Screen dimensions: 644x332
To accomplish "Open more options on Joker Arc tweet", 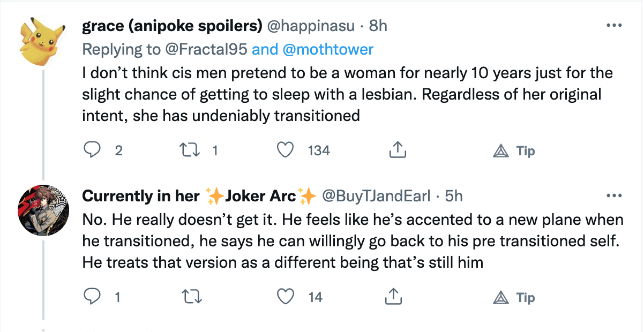I will point(613,196).
